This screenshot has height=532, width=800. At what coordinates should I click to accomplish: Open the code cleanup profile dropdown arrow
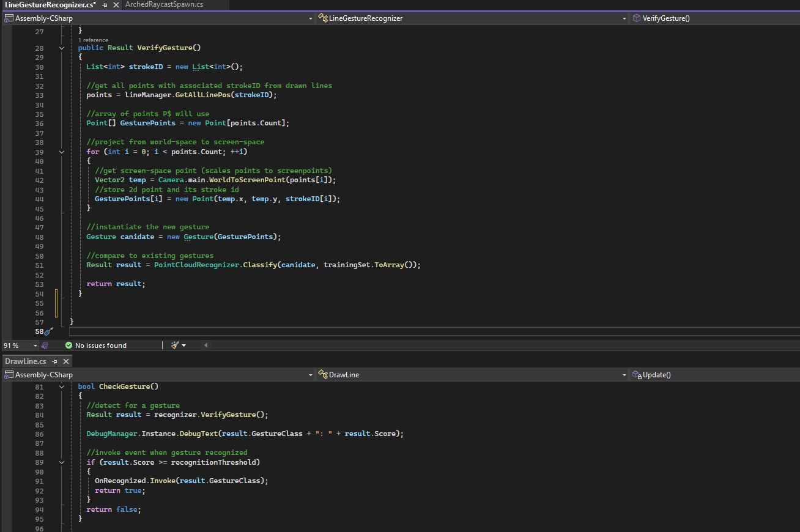(184, 345)
